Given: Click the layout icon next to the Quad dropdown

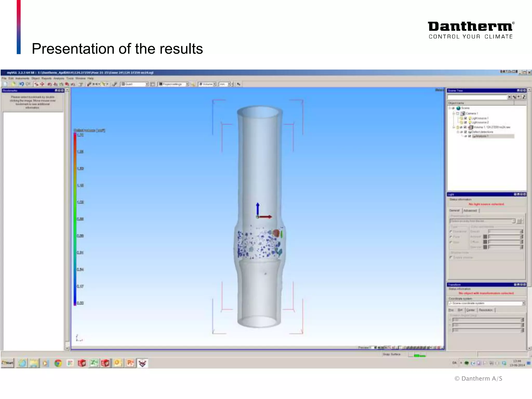Looking at the screenshot, I should click(x=153, y=84).
